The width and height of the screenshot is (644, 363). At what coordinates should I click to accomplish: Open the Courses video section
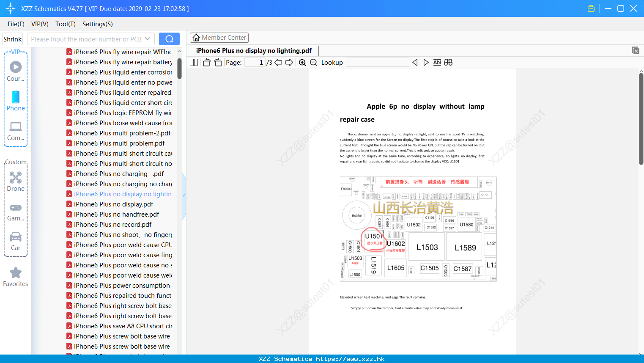pos(16,71)
